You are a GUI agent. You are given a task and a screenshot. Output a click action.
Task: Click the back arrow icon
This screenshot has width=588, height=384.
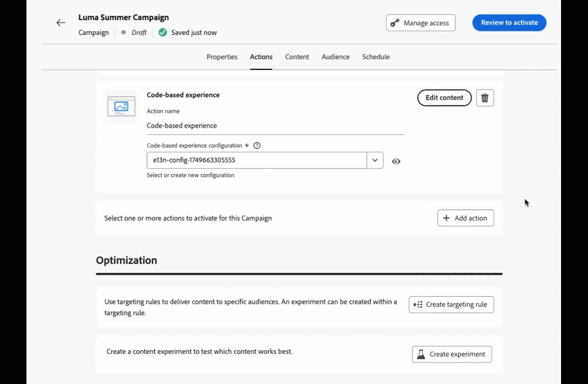tap(61, 23)
